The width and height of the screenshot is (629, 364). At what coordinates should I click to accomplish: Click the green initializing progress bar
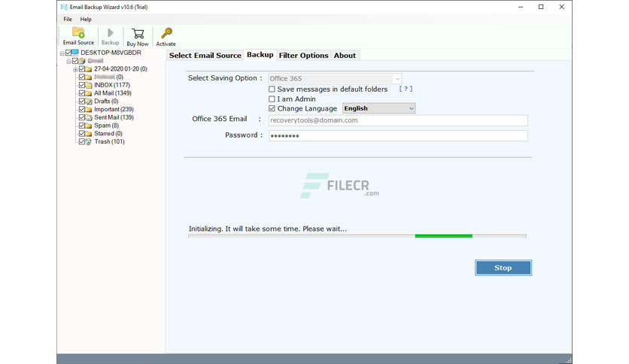pos(444,236)
